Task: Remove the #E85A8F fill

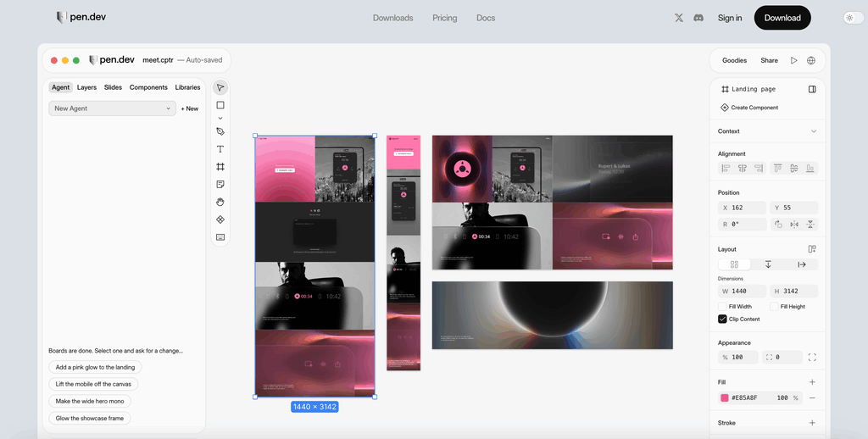Action: tap(812, 398)
